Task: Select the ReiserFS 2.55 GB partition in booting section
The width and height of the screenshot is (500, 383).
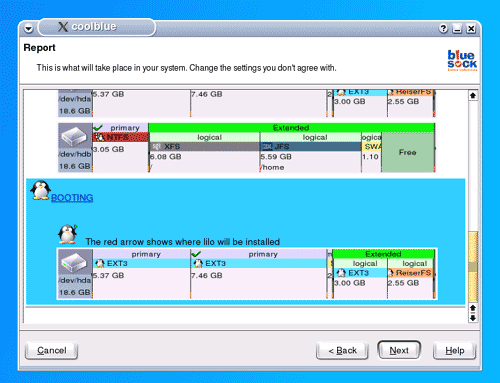Action: pyautogui.click(x=411, y=278)
